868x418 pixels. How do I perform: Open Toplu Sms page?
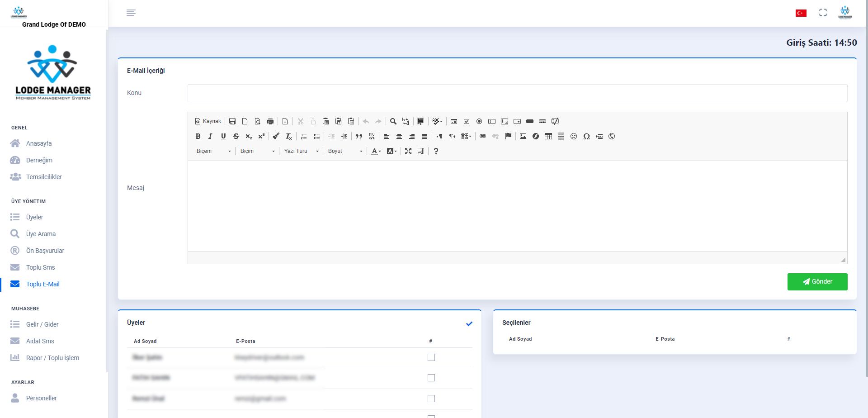[40, 267]
